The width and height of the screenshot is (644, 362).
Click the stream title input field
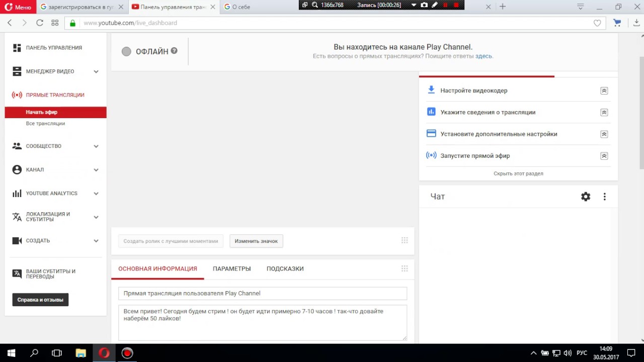pos(263,294)
